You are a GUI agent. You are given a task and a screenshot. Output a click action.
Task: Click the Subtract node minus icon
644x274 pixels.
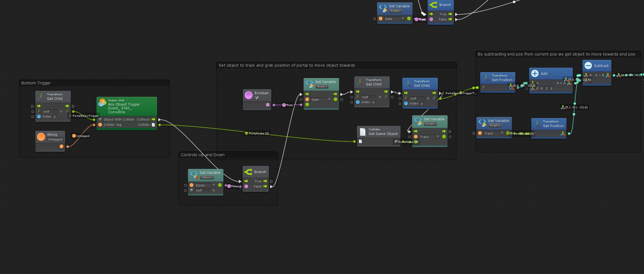[x=588, y=66]
